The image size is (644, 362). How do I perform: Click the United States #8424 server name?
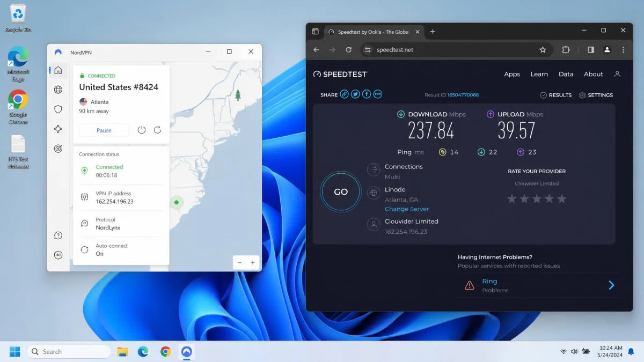coord(119,87)
